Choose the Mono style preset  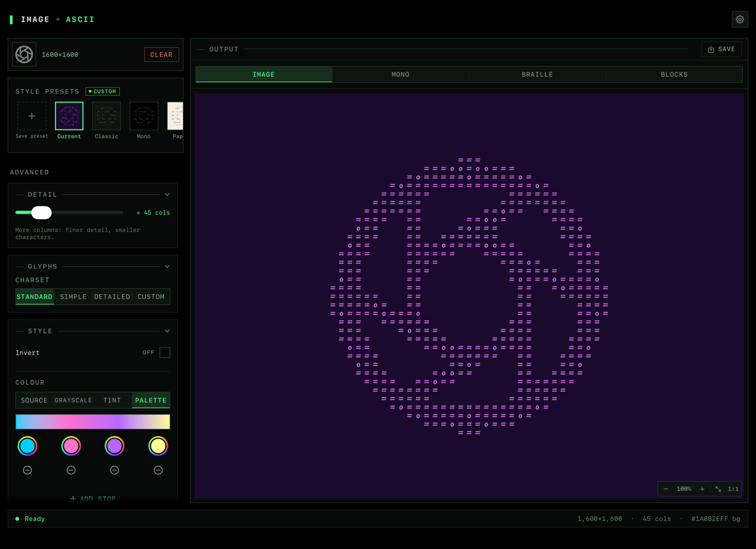[x=144, y=116]
